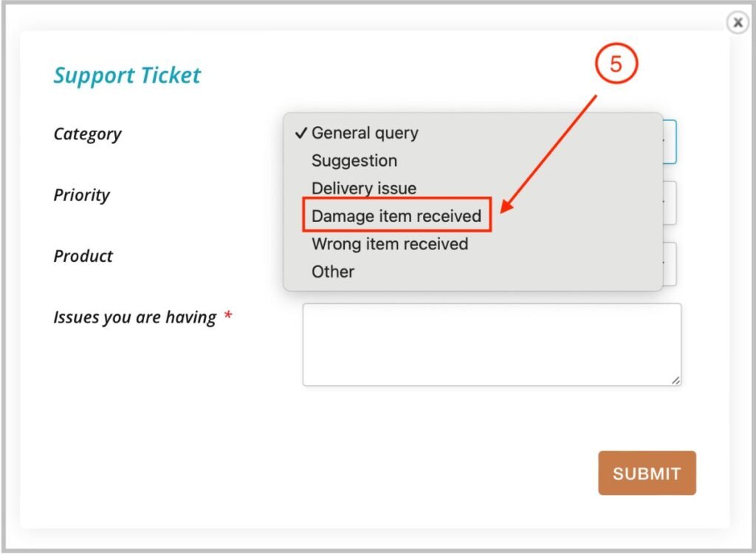Click the checkmark beside General query

pos(300,134)
